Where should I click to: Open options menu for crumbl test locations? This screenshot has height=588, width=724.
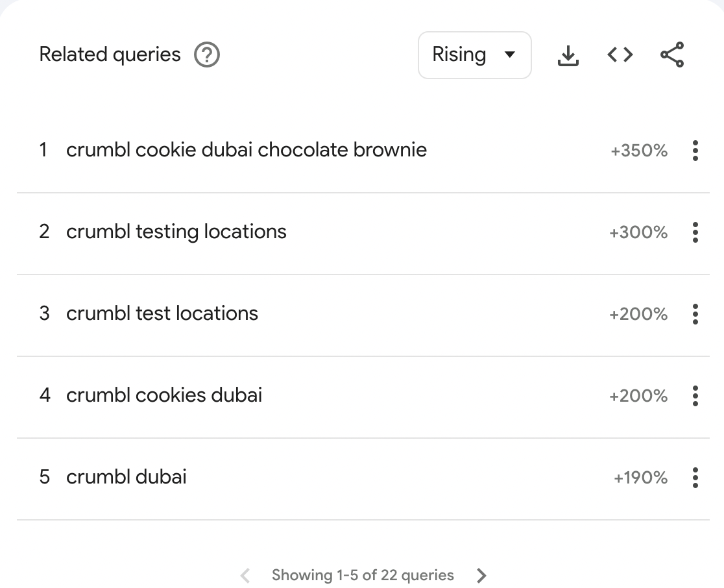(x=695, y=314)
